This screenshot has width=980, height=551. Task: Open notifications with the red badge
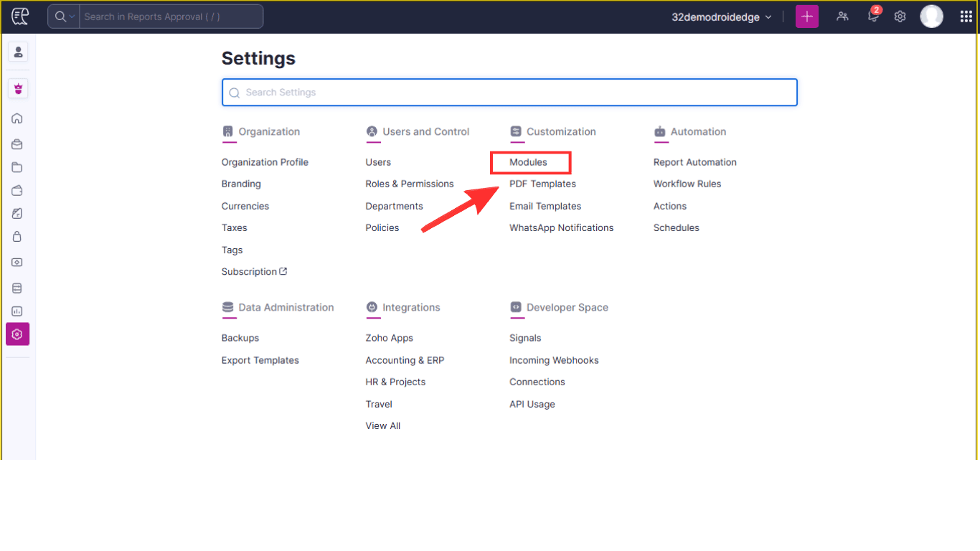(873, 17)
